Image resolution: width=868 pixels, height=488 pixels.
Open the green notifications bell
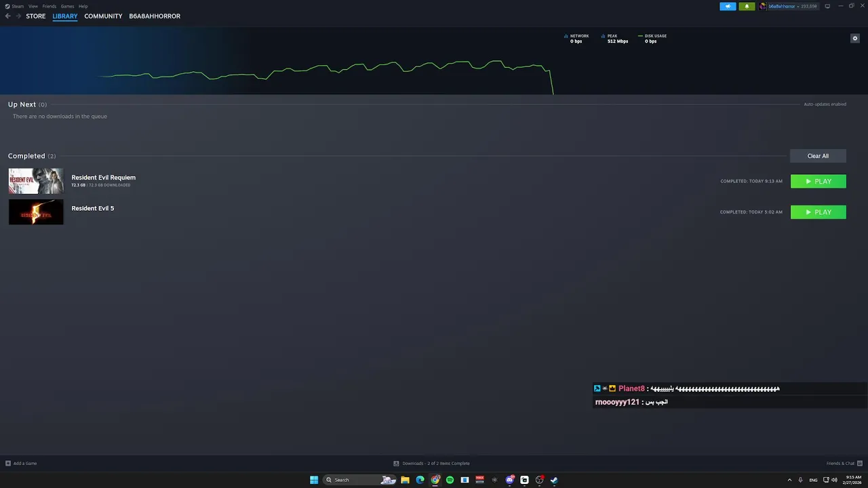pyautogui.click(x=747, y=6)
